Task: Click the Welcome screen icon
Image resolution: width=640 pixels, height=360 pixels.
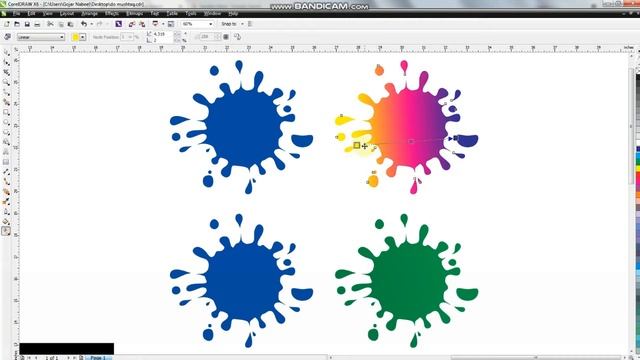Action: point(171,24)
